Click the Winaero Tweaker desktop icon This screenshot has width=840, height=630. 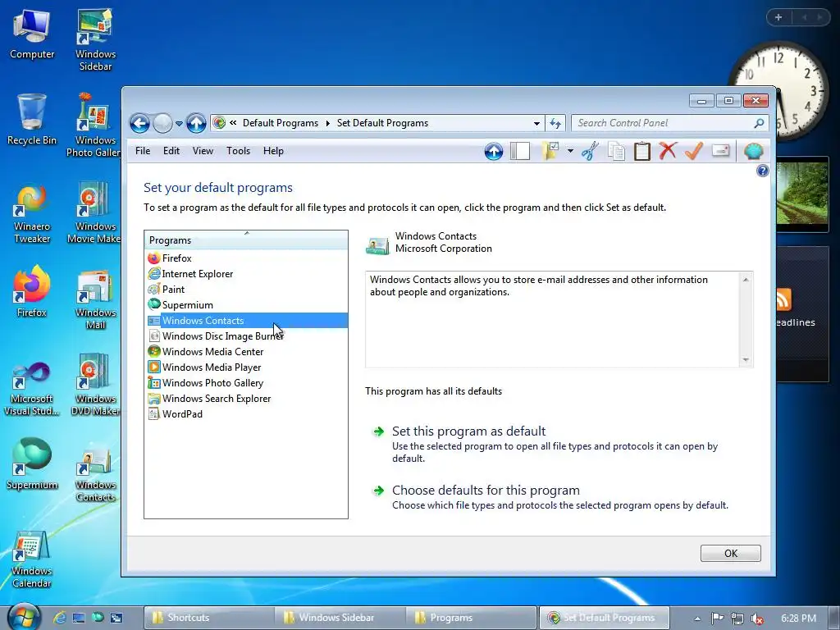(x=32, y=213)
